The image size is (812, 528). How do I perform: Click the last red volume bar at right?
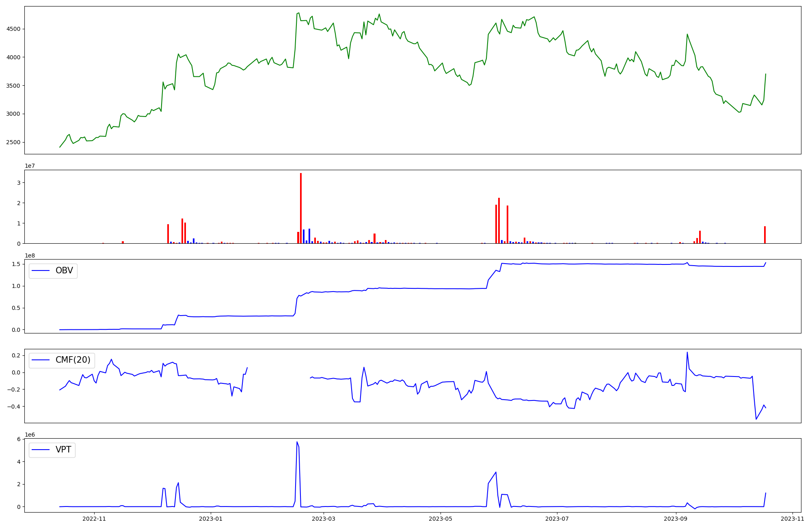point(765,235)
